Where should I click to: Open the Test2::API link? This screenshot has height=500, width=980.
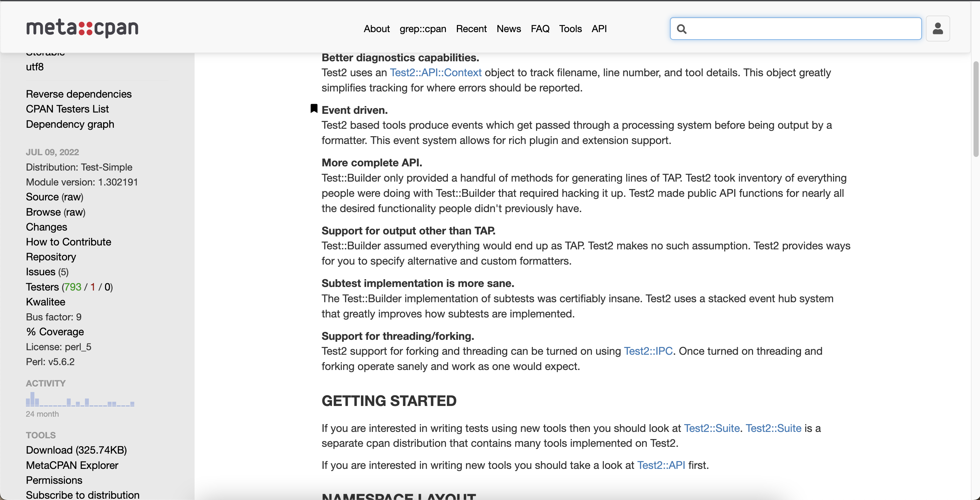(661, 465)
